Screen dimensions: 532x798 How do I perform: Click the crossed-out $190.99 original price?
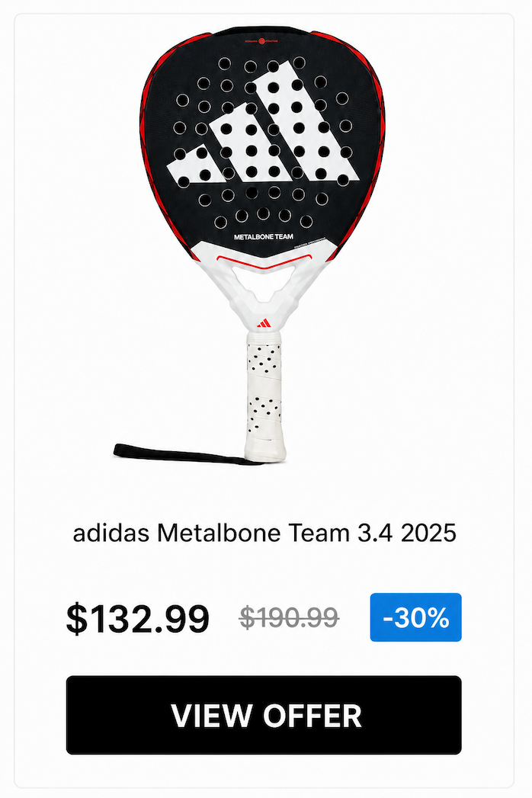point(289,618)
